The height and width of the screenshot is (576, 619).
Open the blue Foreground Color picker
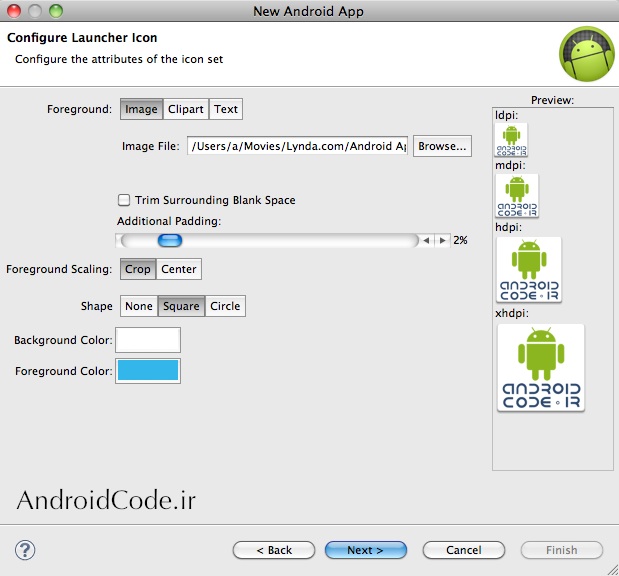coord(148,371)
